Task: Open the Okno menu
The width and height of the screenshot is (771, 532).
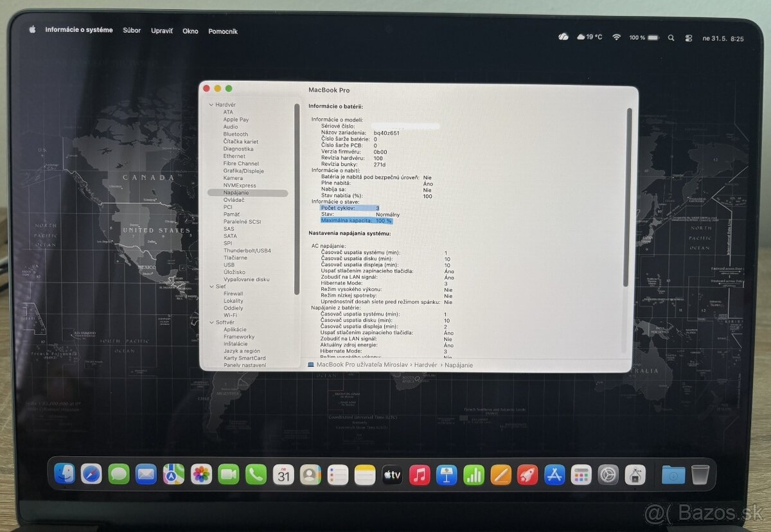Action: coord(190,31)
